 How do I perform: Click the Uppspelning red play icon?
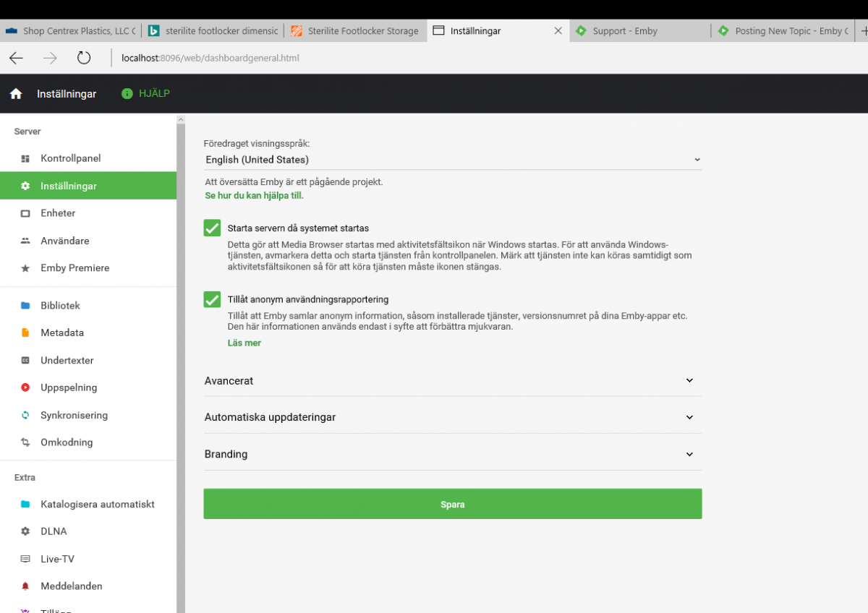(25, 387)
